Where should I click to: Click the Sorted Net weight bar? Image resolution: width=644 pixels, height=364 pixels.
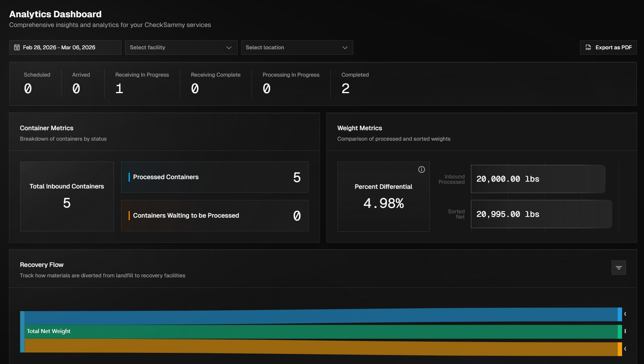pos(541,214)
